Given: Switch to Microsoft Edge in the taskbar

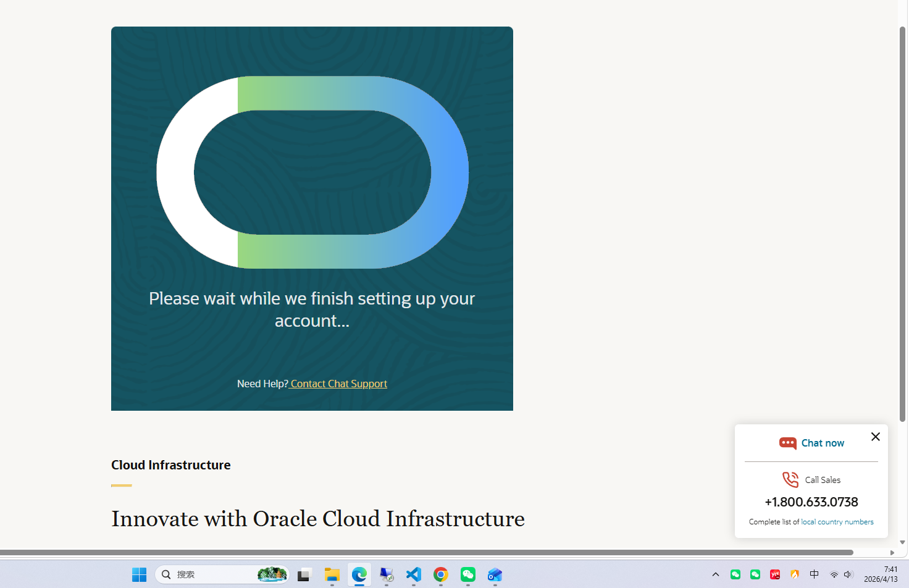Looking at the screenshot, I should 359,574.
